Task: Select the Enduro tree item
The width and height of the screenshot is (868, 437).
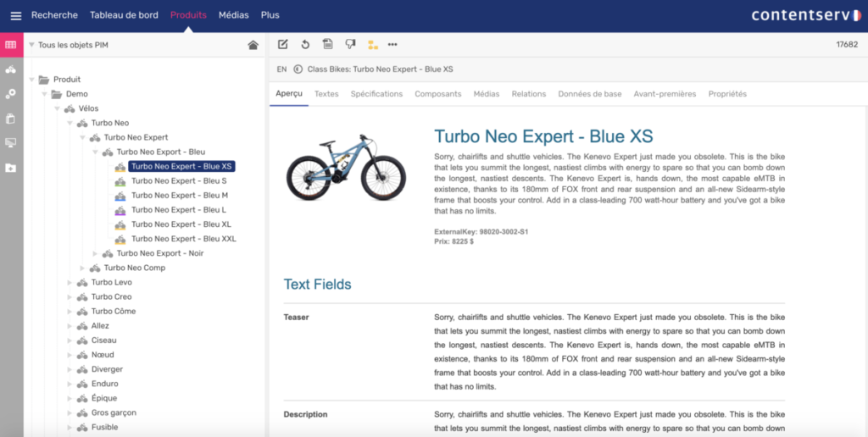Action: tap(105, 384)
